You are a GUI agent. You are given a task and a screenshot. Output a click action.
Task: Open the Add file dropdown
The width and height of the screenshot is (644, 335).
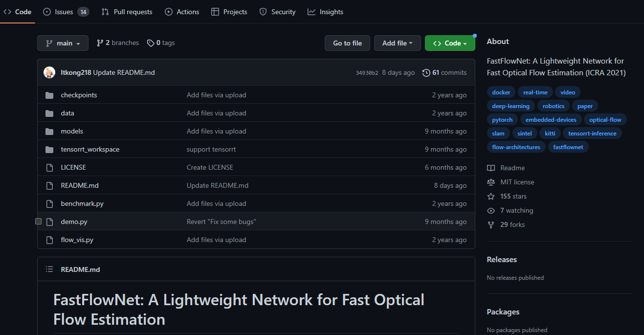coord(397,43)
